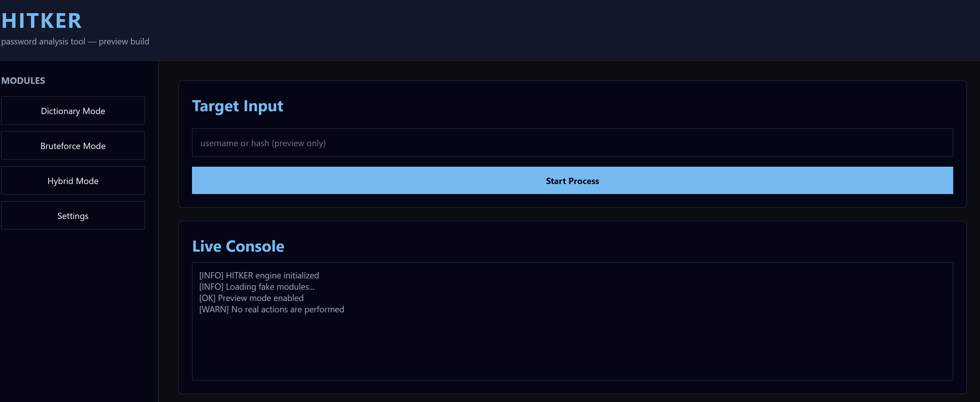Click the MODULES sidebar heading
This screenshot has width=980, height=402.
[23, 81]
